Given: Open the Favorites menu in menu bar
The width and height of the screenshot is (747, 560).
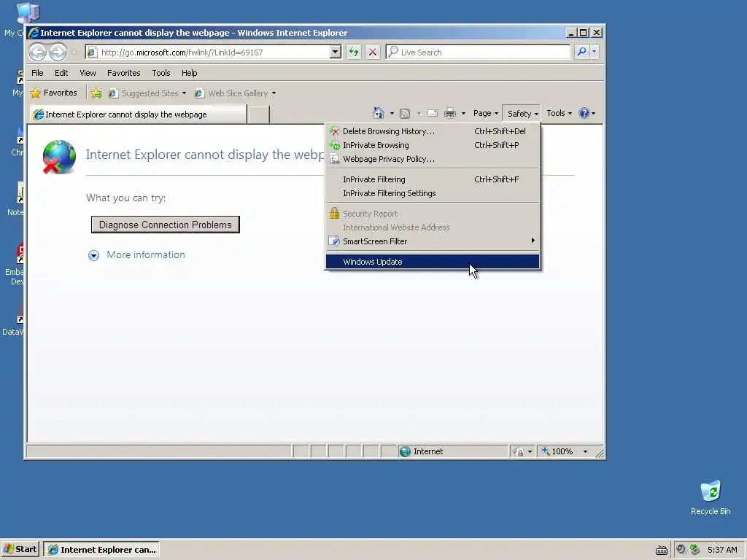Looking at the screenshot, I should (124, 73).
